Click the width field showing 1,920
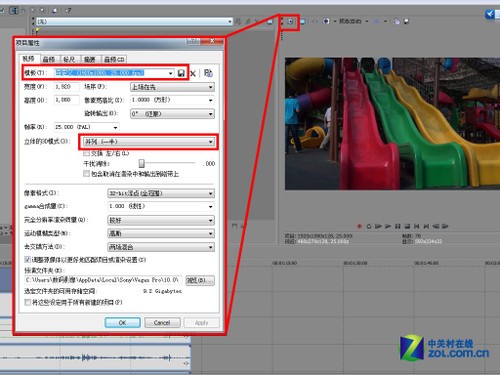This screenshot has height=375, width=500. [x=67, y=87]
